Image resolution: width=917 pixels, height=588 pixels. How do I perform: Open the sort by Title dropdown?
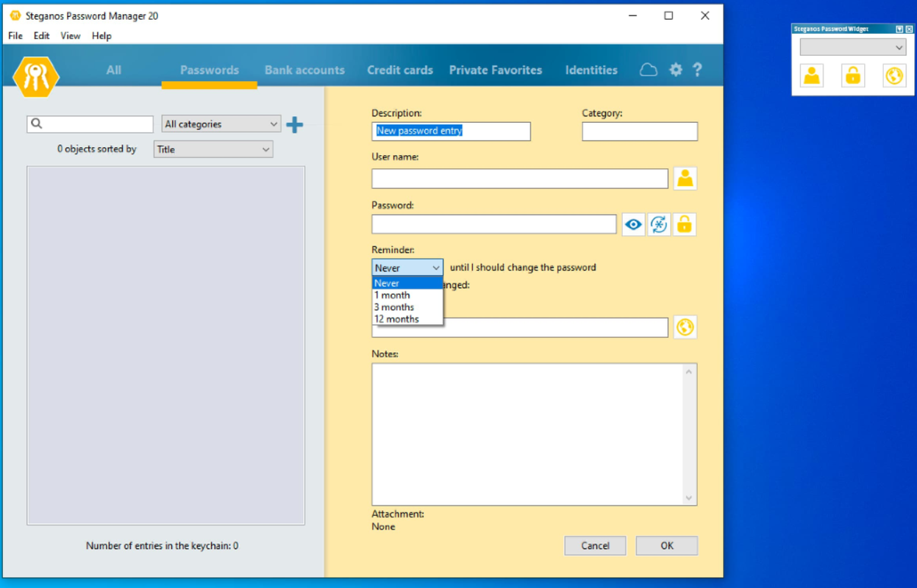click(213, 149)
